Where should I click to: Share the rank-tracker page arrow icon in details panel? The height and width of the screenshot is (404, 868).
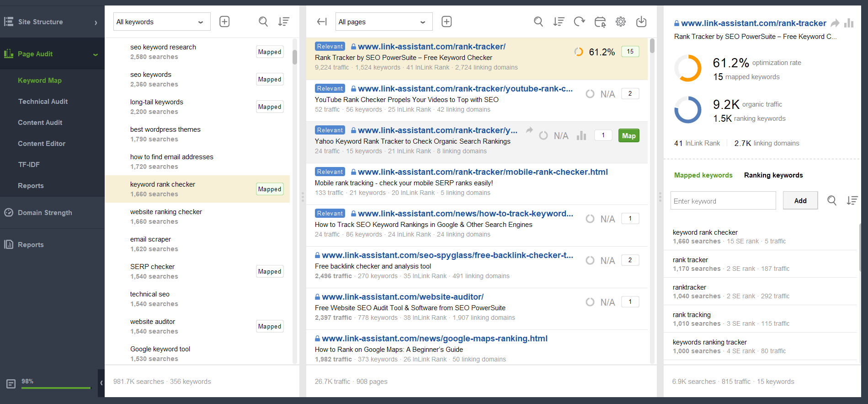(835, 23)
